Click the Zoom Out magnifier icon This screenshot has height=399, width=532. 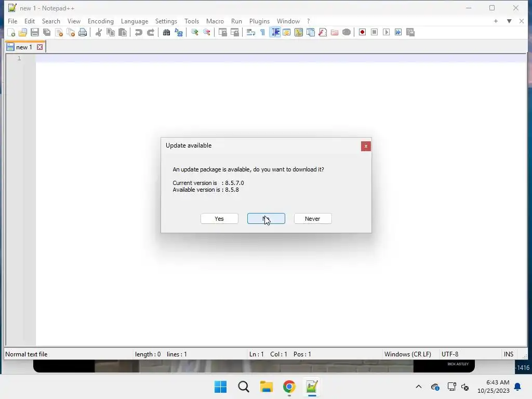point(207,32)
